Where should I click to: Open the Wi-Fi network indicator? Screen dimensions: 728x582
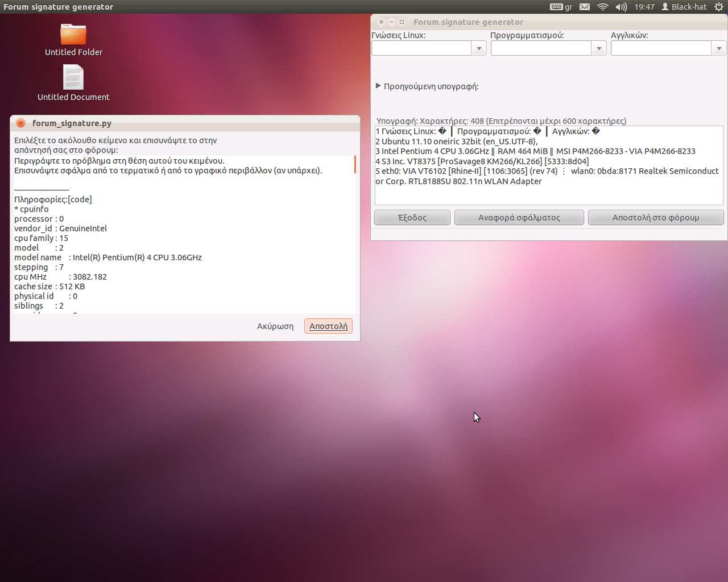[x=603, y=7]
